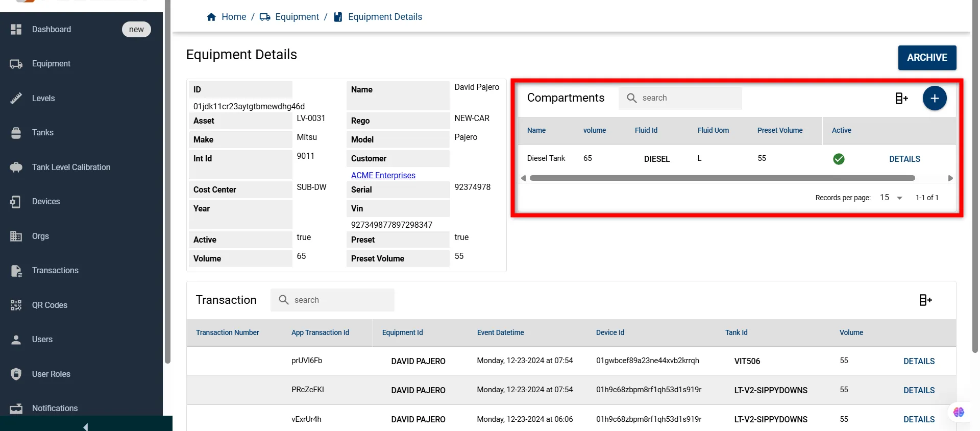Open Dashboard from the sidebar
Image resolution: width=980 pixels, height=431 pixels.
[x=52, y=29]
